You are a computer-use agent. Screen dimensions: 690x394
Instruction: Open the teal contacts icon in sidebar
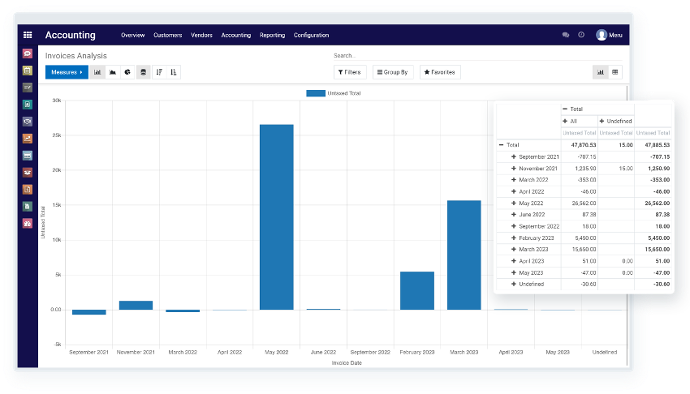point(27,104)
